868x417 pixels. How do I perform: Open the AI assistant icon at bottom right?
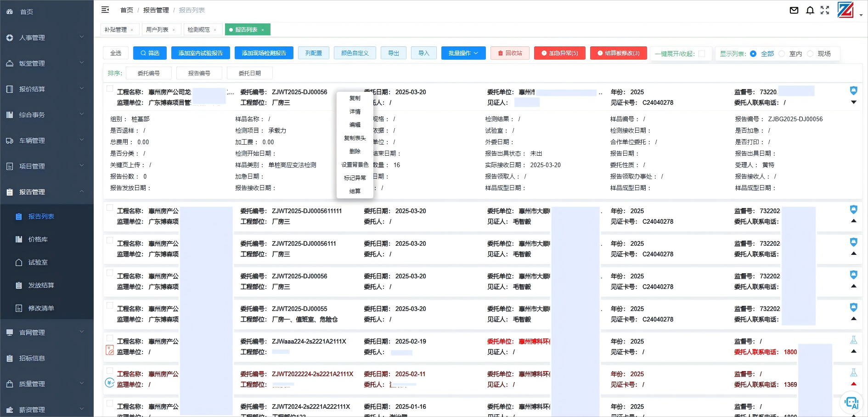pyautogui.click(x=852, y=402)
